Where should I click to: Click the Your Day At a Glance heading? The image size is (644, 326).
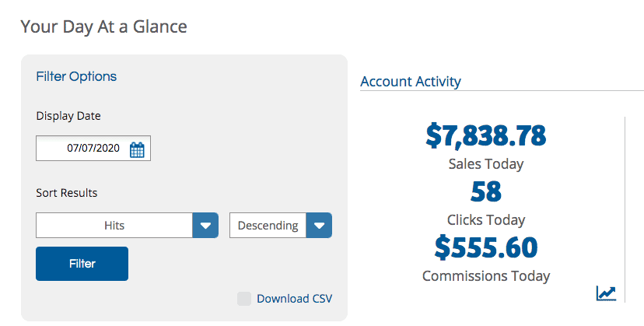[103, 26]
